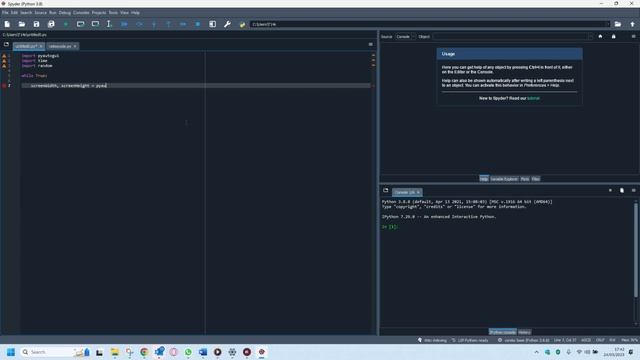Image resolution: width=640 pixels, height=360 pixels.
Task: Browse console tabs icon
Action: point(386,190)
